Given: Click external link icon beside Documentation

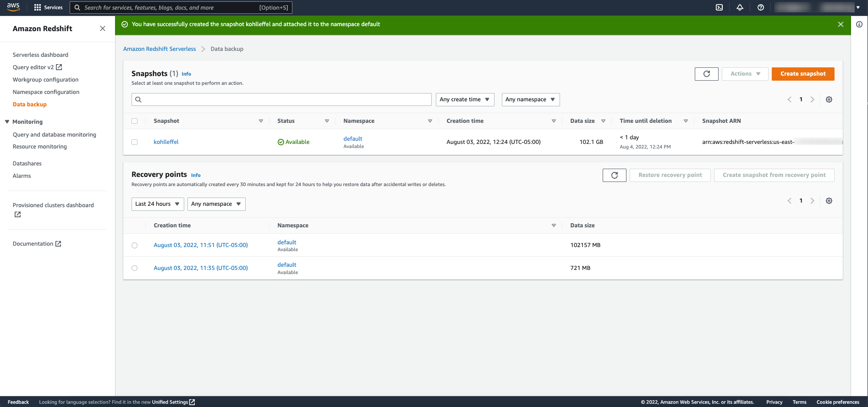Looking at the screenshot, I should (x=58, y=244).
